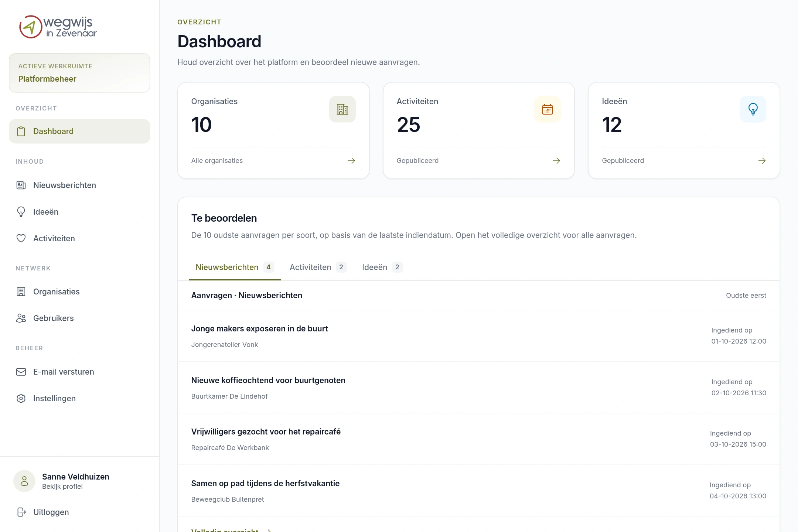
Task: Click the arrow on the Ideeën Gepubliceerd row
Action: coord(762,161)
